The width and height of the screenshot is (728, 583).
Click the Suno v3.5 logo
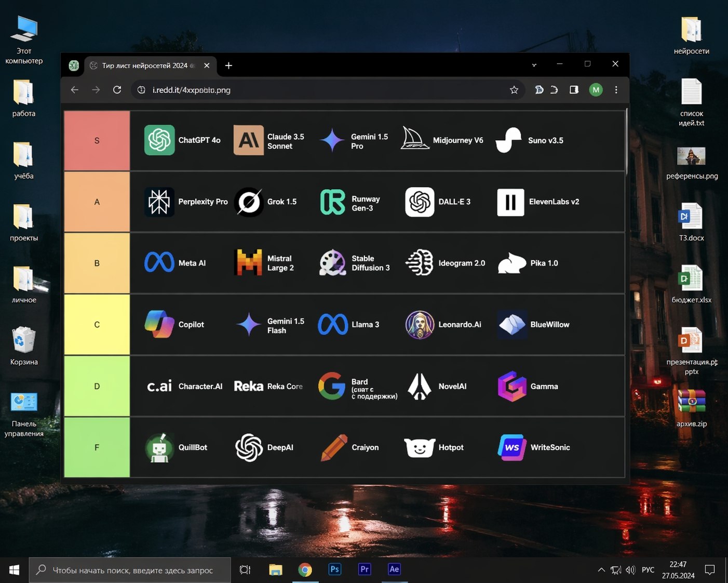click(x=508, y=140)
